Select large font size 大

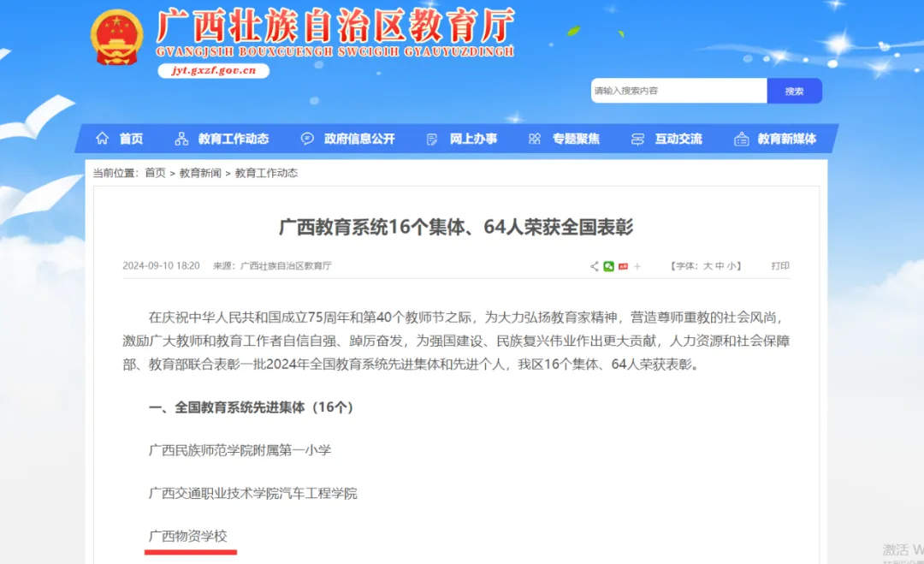pyautogui.click(x=708, y=266)
